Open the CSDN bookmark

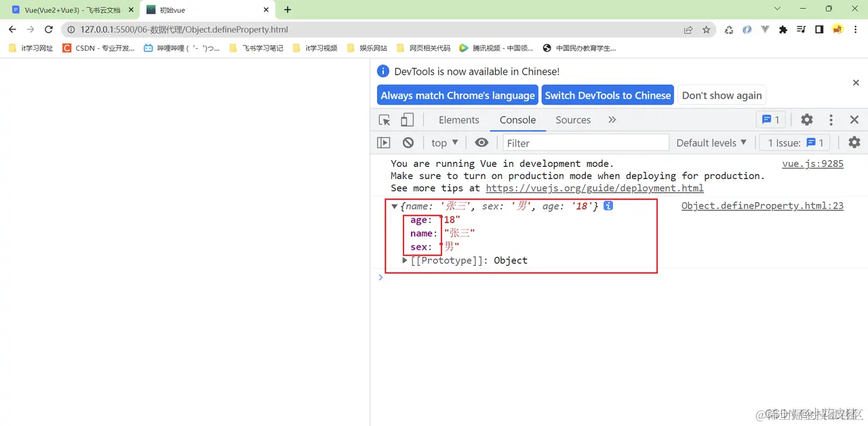click(98, 48)
